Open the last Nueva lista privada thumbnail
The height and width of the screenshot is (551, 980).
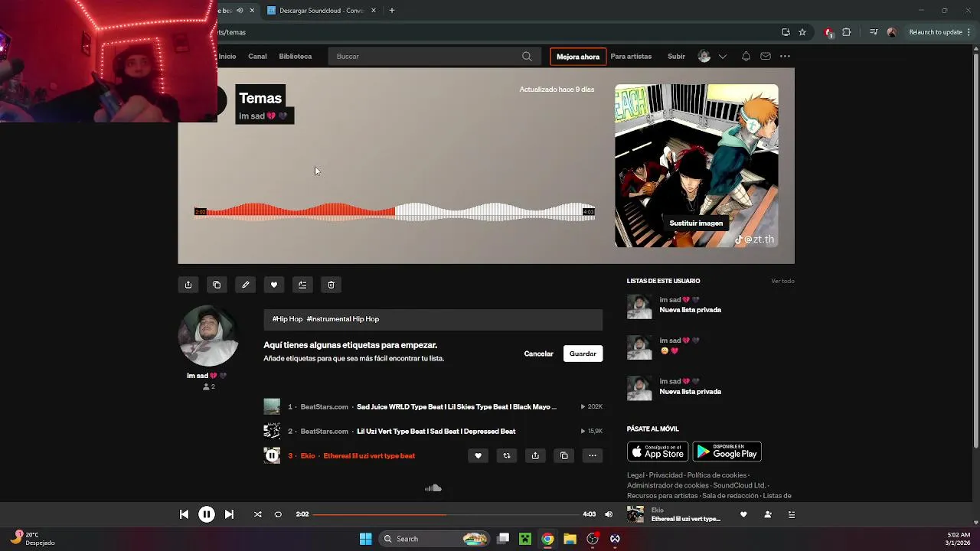(639, 388)
